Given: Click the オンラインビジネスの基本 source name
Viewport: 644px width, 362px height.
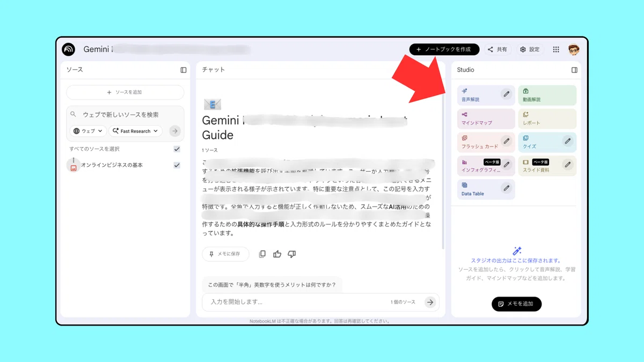Looking at the screenshot, I should [112, 165].
